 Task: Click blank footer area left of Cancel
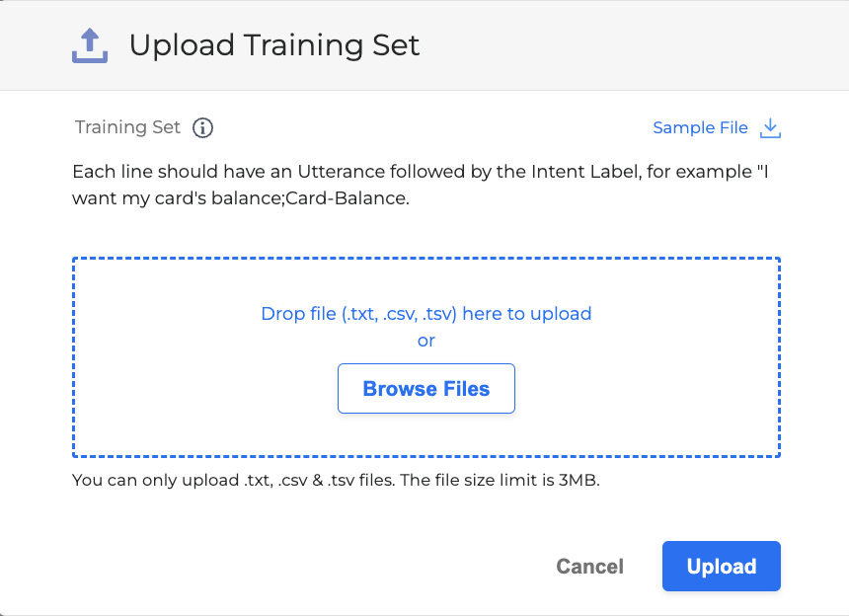[x=296, y=567]
